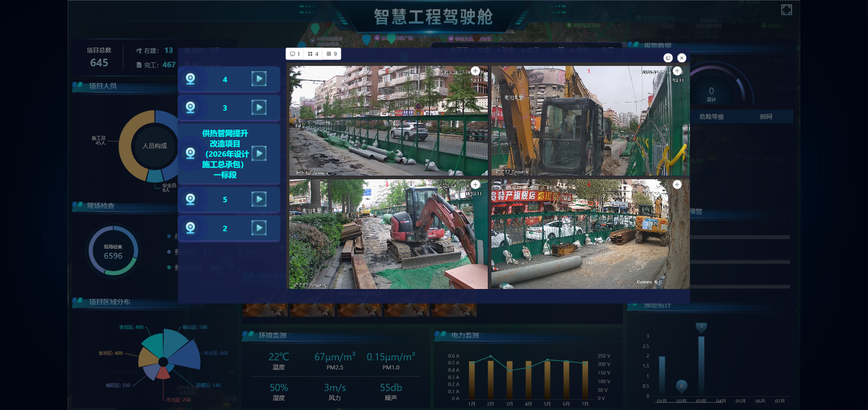The width and height of the screenshot is (868, 410).
Task: Start playback for camera 3
Action: 259,107
